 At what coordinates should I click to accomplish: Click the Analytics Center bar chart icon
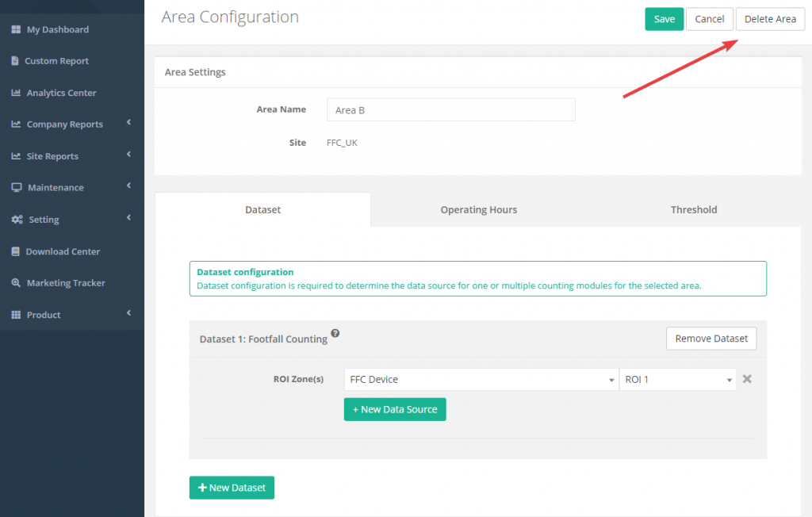[x=16, y=93]
